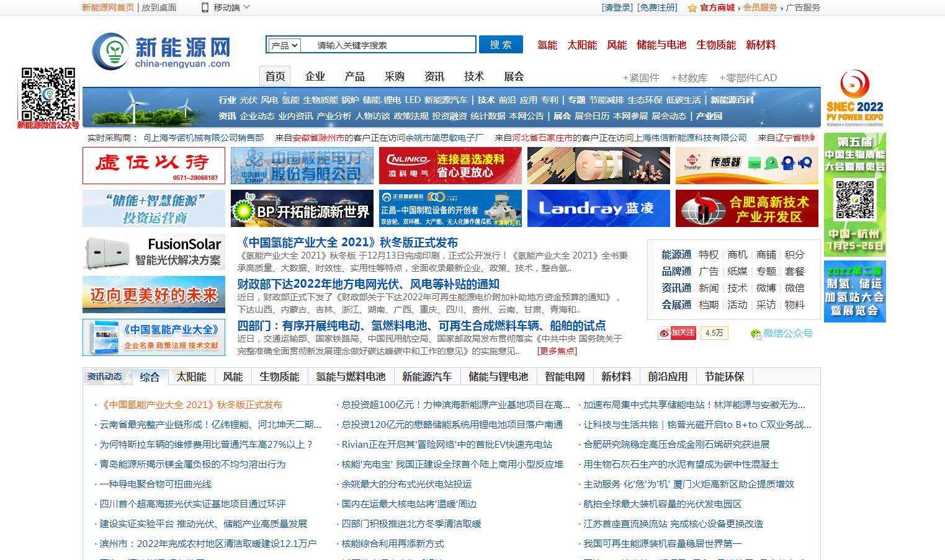Select the 综合 news tab

click(x=150, y=376)
